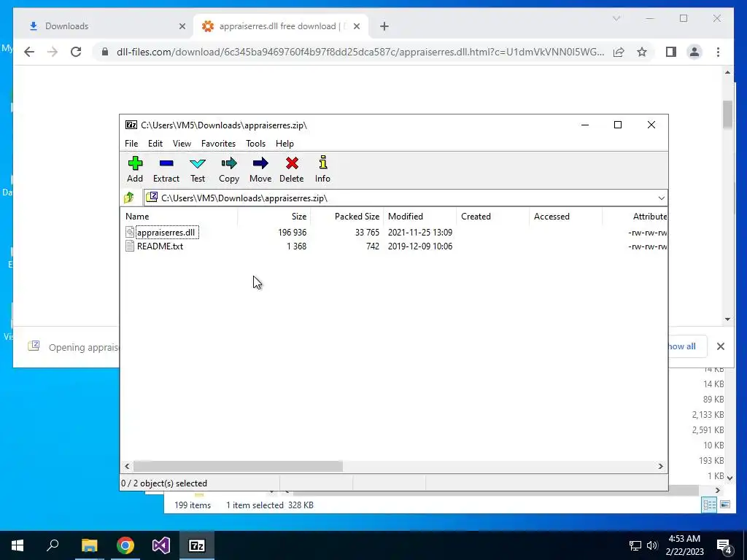The height and width of the screenshot is (560, 747).
Task: Select the appraiserres.dll file name
Action: point(166,233)
